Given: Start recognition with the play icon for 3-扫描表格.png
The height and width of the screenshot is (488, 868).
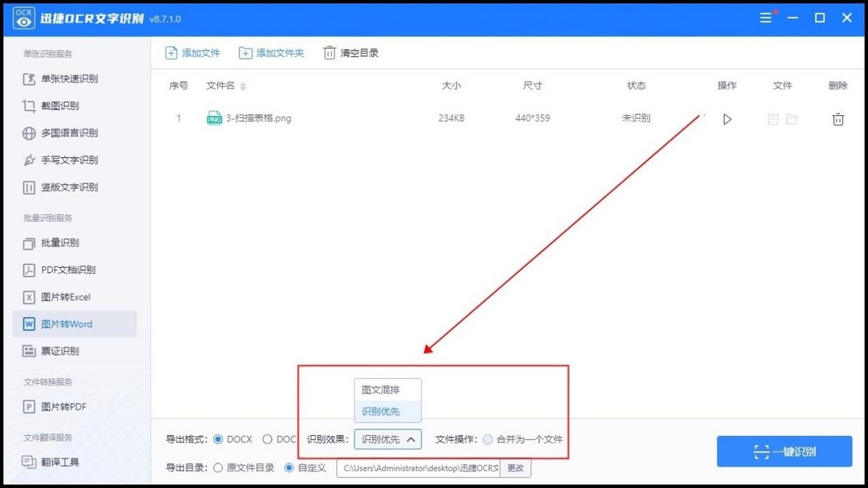Looking at the screenshot, I should (727, 119).
